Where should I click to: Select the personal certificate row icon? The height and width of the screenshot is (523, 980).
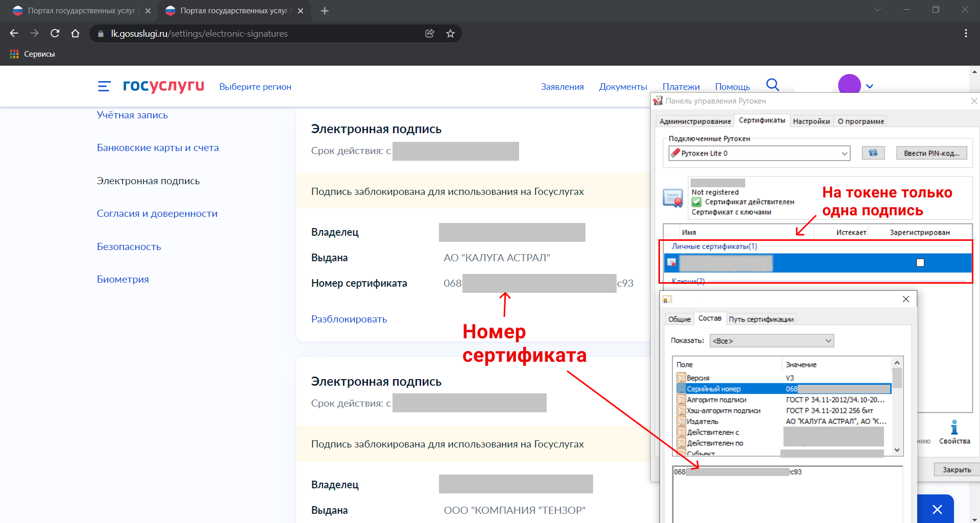pyautogui.click(x=672, y=263)
